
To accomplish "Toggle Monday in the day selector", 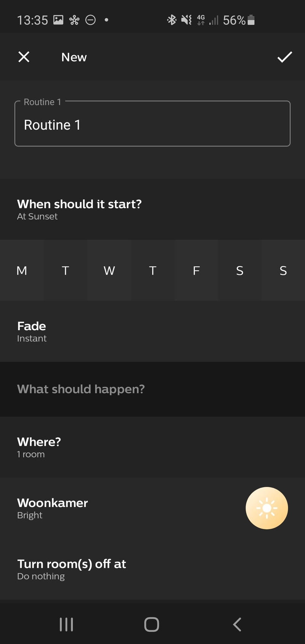I will pyautogui.click(x=22, y=270).
